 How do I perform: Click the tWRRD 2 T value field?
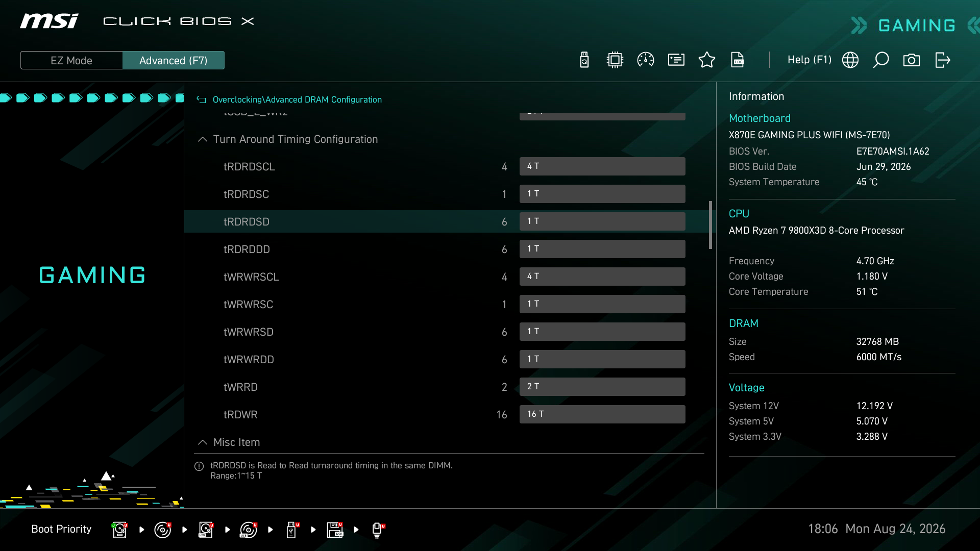point(602,387)
